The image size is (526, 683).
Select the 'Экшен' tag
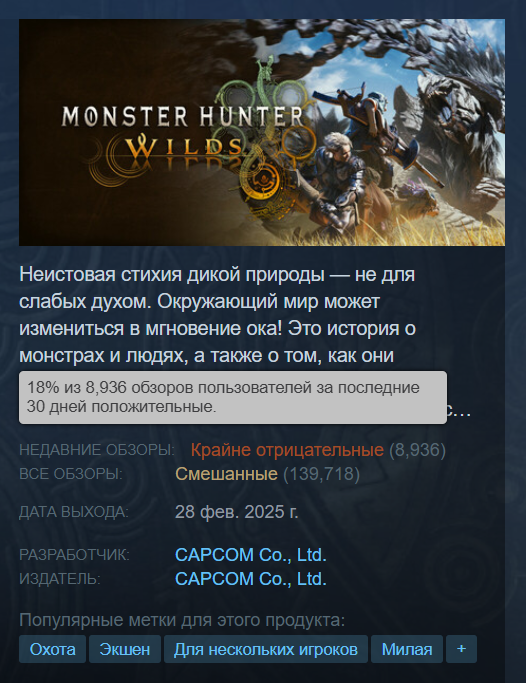[125, 649]
